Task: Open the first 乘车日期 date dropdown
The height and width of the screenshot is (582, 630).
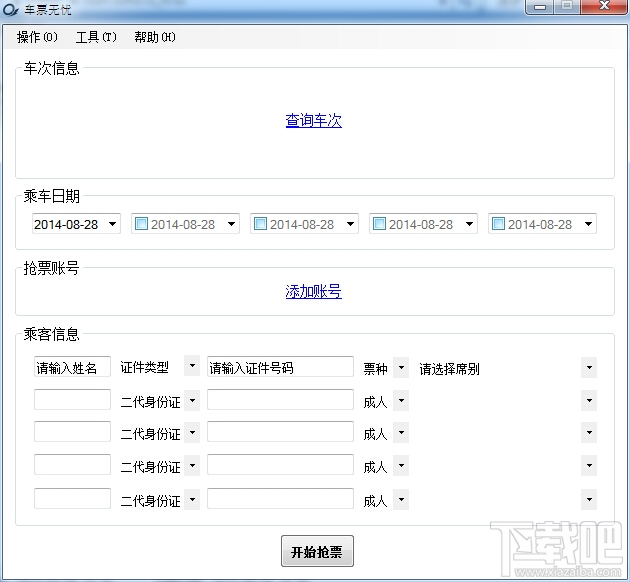Action: pos(112,224)
